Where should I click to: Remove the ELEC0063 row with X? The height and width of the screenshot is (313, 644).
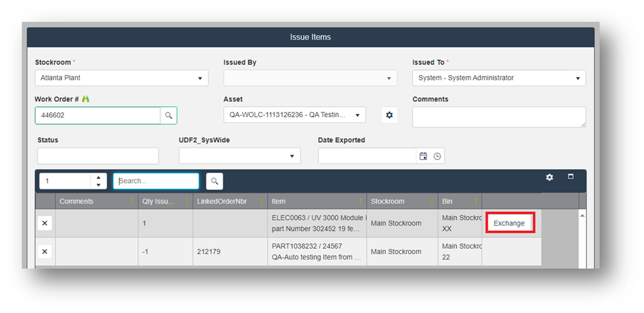[x=45, y=223]
